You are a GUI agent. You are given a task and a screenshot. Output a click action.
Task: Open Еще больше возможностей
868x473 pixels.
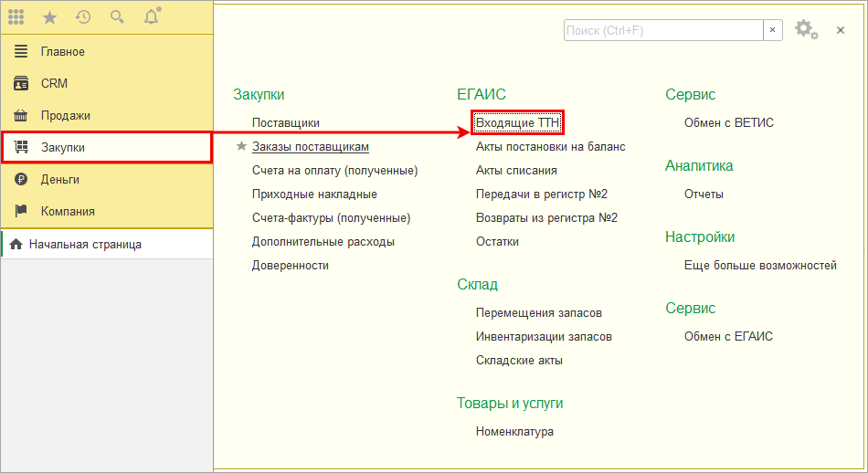click(x=760, y=266)
